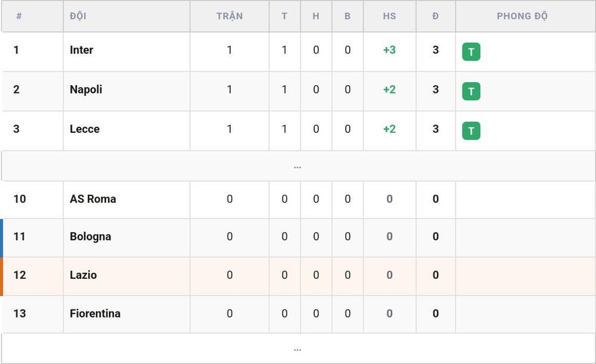Image resolution: width=596 pixels, height=364 pixels.
Task: Click Inter's green T form badge
Action: [471, 52]
